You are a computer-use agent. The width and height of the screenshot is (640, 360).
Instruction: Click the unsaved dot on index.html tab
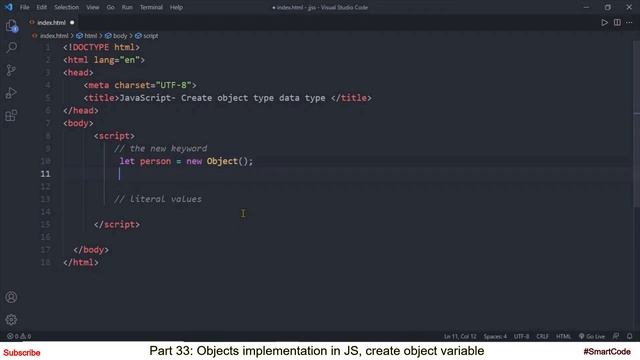click(x=72, y=22)
